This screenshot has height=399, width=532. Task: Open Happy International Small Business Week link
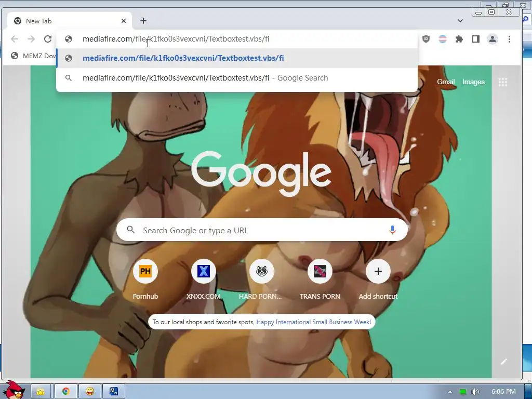[x=313, y=322]
